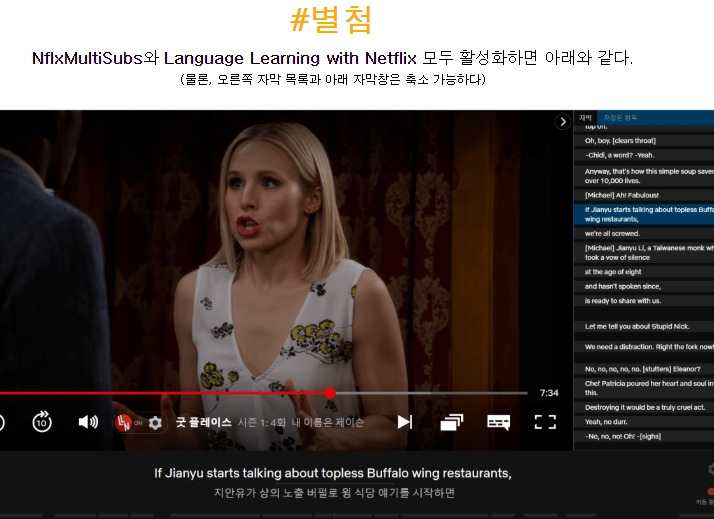Click the word "Jianyu" in English subtitle
714x519 pixels.
[184, 473]
